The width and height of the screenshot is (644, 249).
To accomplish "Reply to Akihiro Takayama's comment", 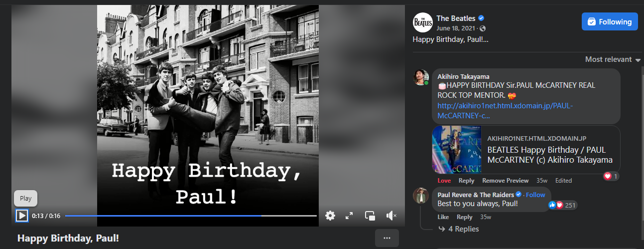I will (466, 181).
